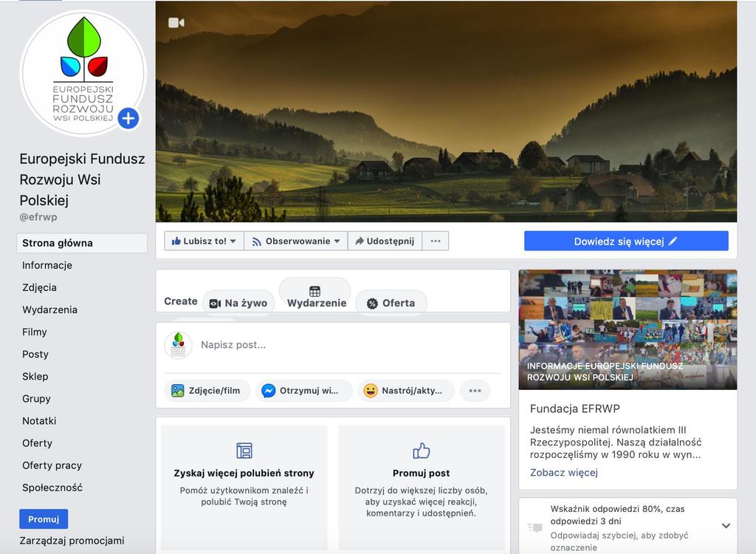Click the Zobacz więcej link
756x554 pixels.
coord(563,473)
